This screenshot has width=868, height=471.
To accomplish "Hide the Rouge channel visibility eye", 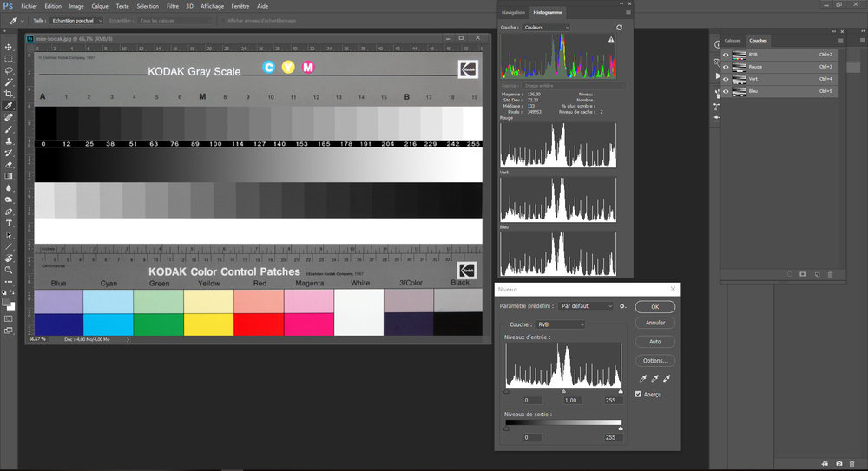I will (x=726, y=67).
